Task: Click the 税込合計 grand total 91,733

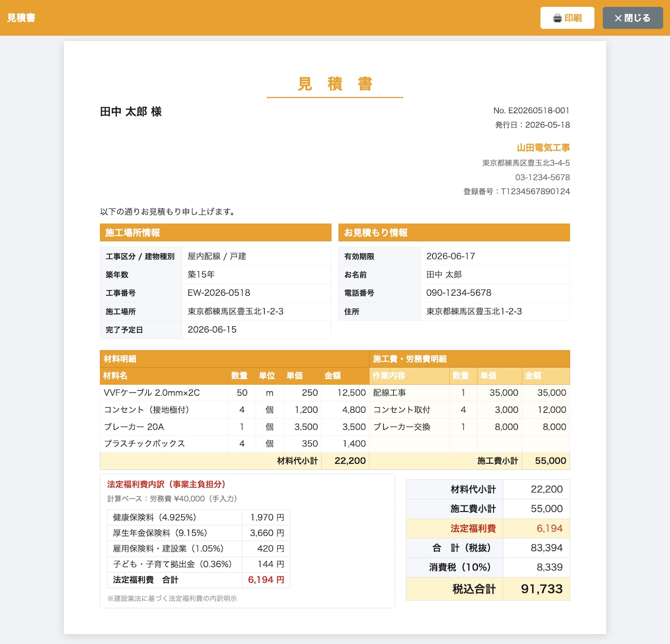Action: click(x=541, y=589)
